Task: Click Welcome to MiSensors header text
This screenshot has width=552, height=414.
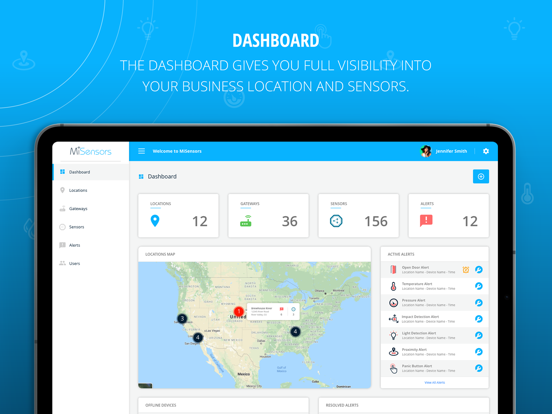Action: [177, 151]
